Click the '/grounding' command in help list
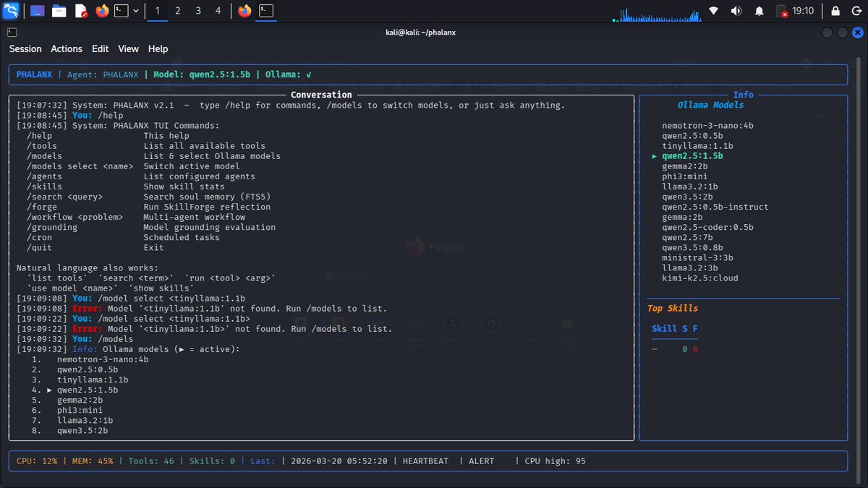Image resolution: width=868 pixels, height=488 pixels. tap(52, 227)
